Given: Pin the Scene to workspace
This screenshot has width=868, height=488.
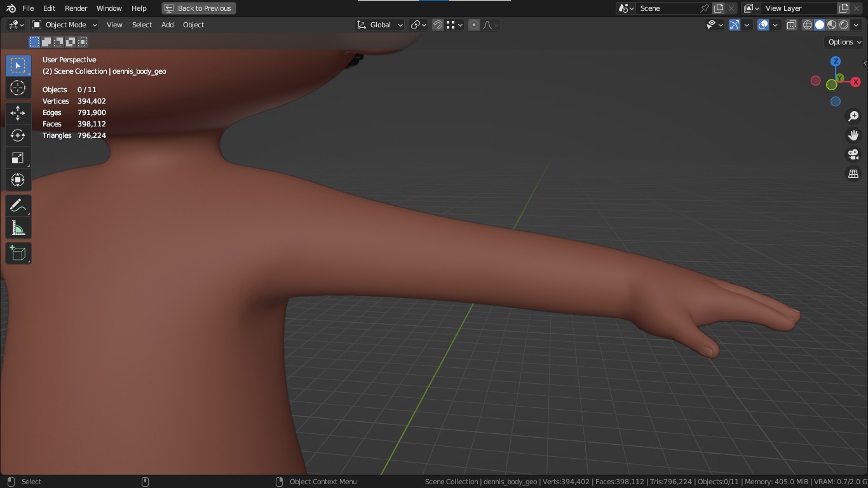Looking at the screenshot, I should pos(704,8).
